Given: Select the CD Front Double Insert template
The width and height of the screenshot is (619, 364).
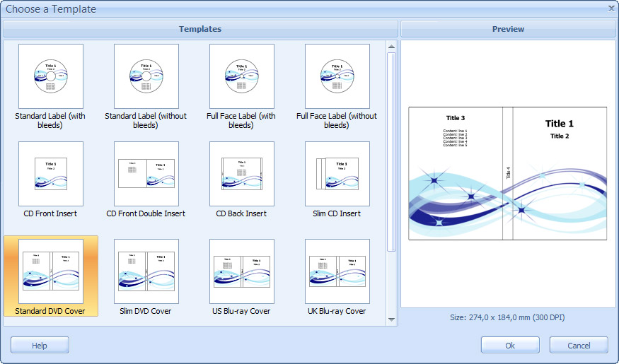Looking at the screenshot, I should (x=146, y=174).
